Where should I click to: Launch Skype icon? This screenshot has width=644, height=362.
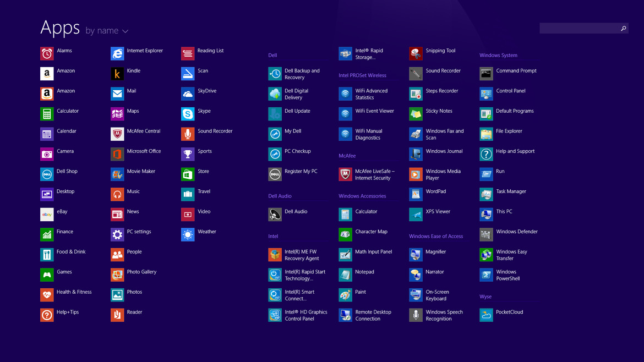point(188,114)
